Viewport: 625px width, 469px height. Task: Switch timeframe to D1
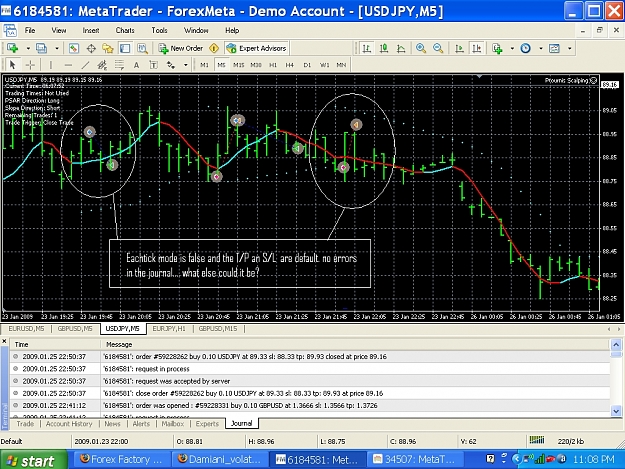tap(307, 65)
